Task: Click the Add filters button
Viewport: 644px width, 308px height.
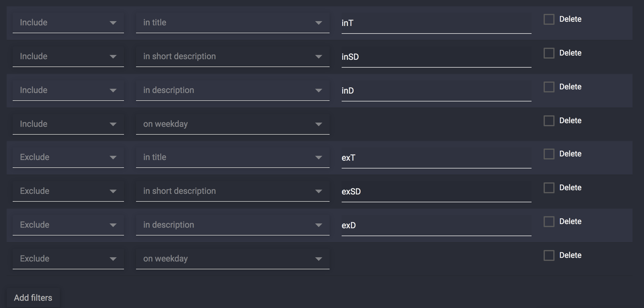Action: pyautogui.click(x=33, y=297)
